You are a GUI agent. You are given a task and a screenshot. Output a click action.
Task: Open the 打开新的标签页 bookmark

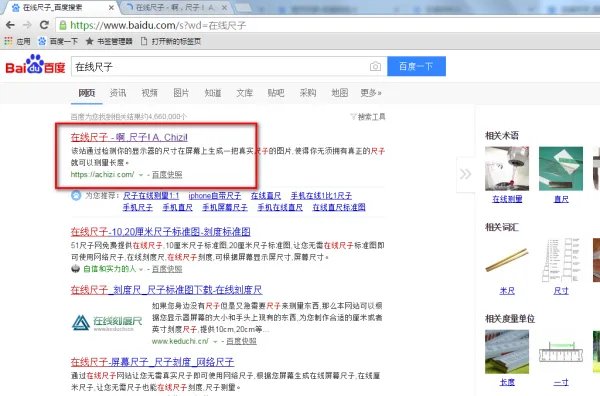click(171, 41)
